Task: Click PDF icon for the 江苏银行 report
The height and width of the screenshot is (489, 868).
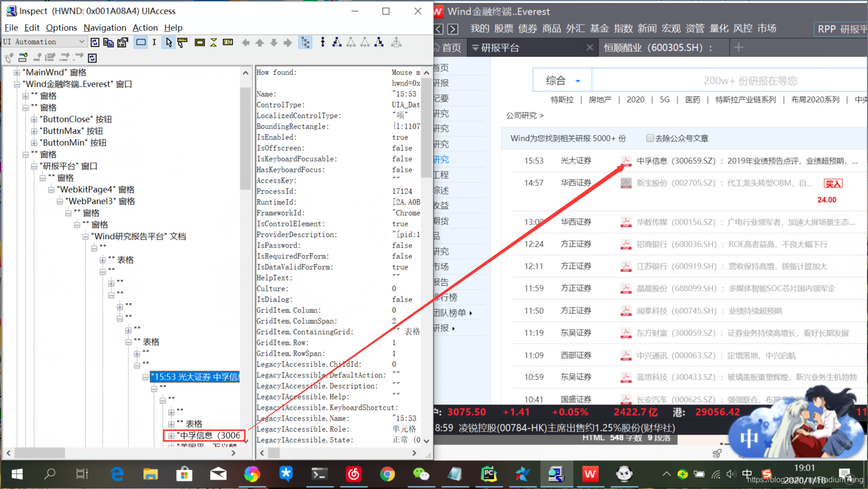Action: 625,266
